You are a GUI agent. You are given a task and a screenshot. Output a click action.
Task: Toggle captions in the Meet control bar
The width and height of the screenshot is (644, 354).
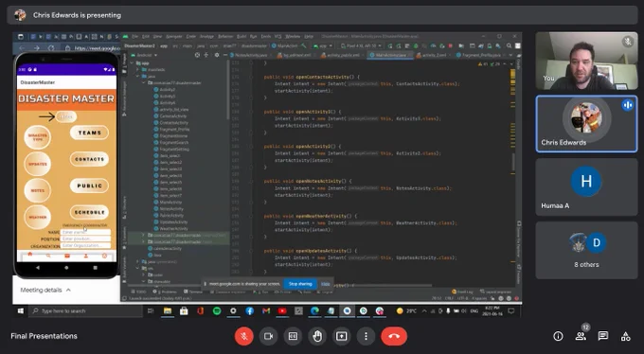coord(293,336)
